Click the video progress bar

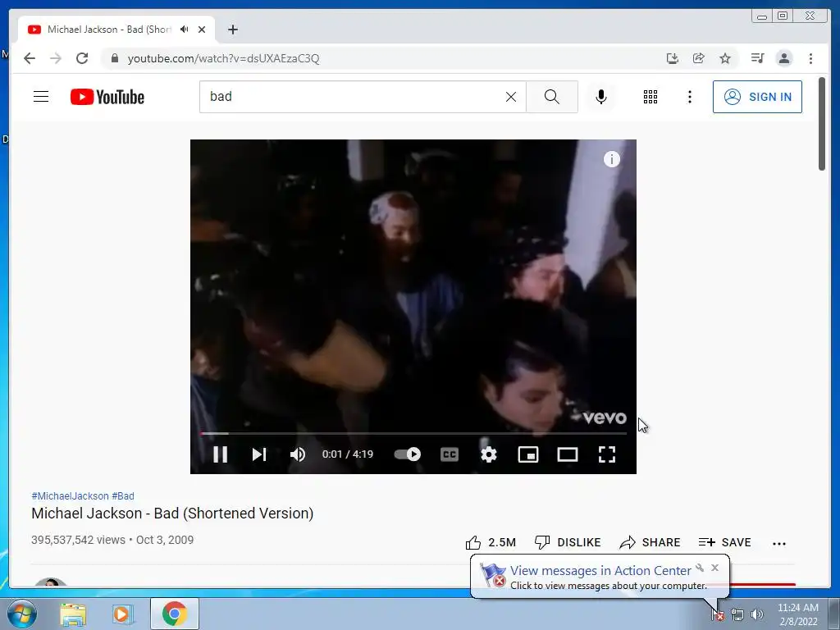tap(413, 433)
